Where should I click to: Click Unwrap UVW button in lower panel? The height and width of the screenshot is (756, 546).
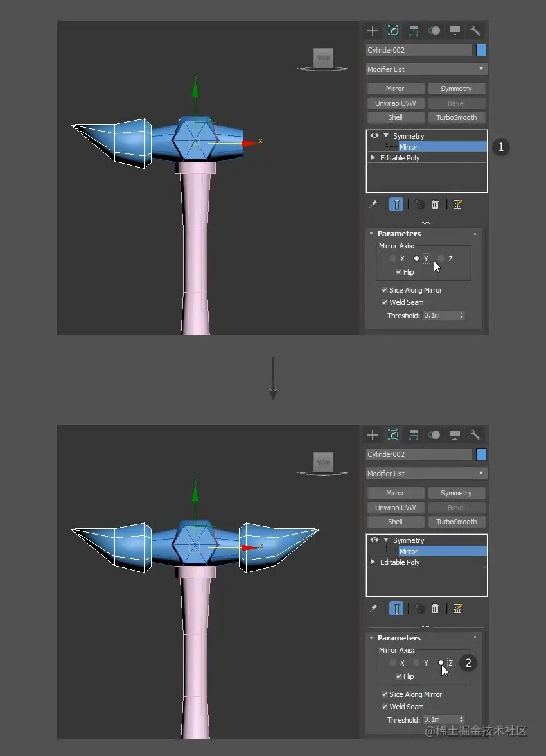click(x=396, y=507)
